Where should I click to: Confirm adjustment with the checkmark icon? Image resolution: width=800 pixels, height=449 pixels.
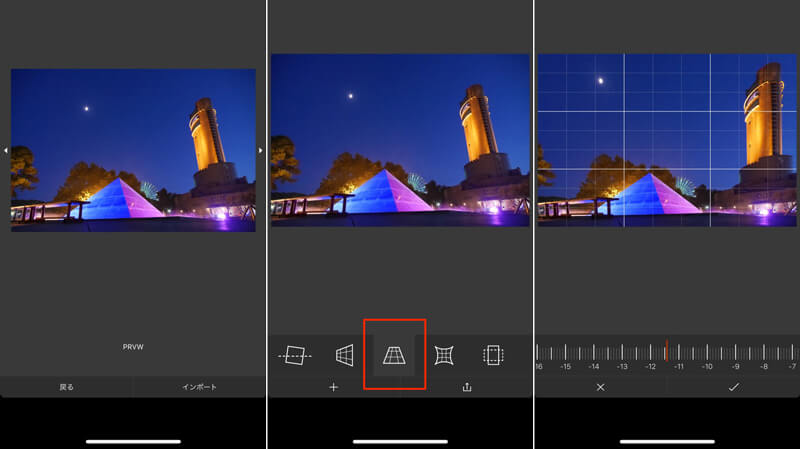(x=733, y=387)
